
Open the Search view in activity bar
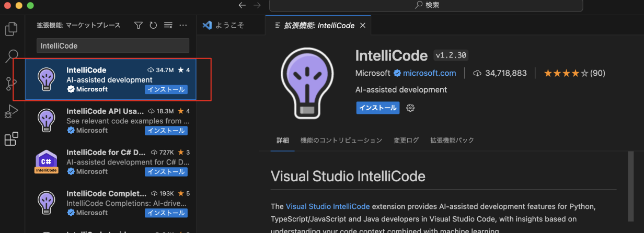click(11, 56)
